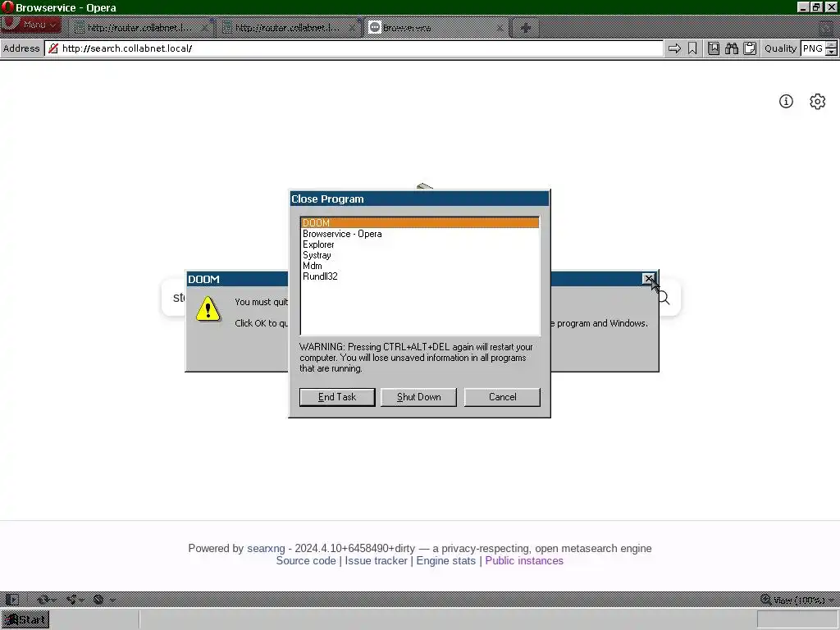Screen dimensions: 840x630
Task: Close the DOOM warning dialog
Action: (x=648, y=279)
